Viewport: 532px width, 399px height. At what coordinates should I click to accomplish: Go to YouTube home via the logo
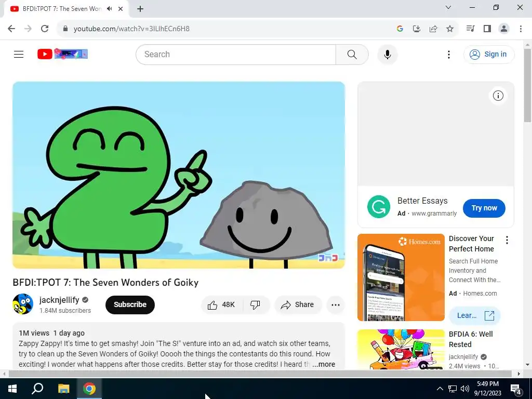(x=62, y=54)
